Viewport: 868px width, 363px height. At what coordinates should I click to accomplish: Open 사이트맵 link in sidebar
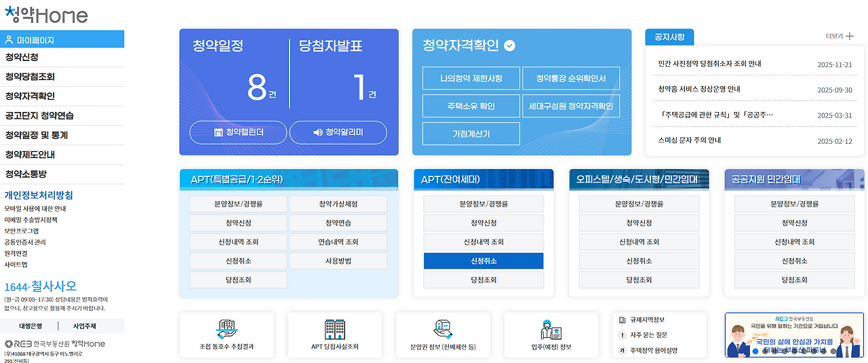pyautogui.click(x=16, y=264)
